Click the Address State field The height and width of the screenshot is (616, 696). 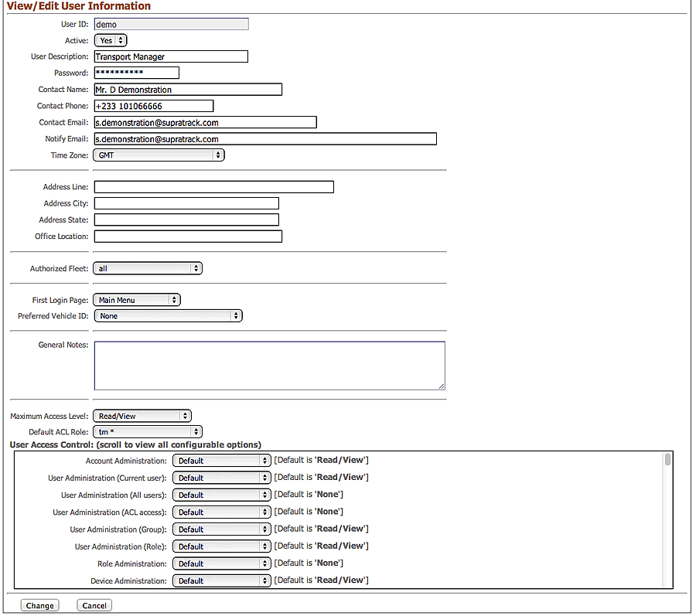click(186, 220)
